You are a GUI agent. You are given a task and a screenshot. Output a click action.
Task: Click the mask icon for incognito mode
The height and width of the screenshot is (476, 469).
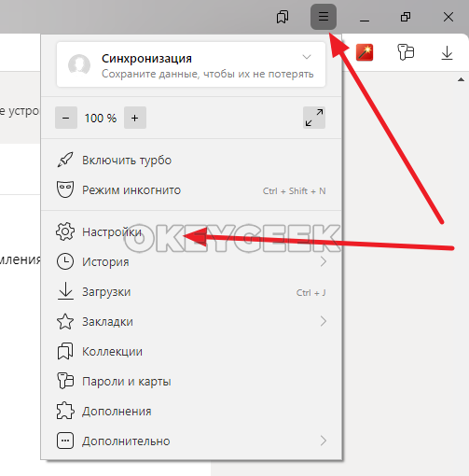[65, 189]
